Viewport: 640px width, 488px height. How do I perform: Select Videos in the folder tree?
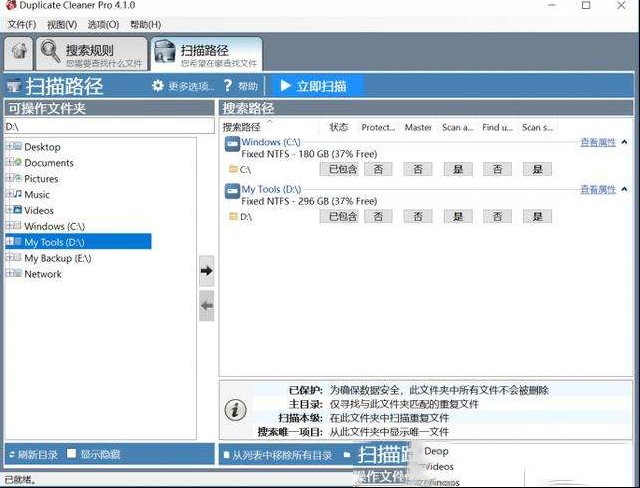pyautogui.click(x=39, y=211)
